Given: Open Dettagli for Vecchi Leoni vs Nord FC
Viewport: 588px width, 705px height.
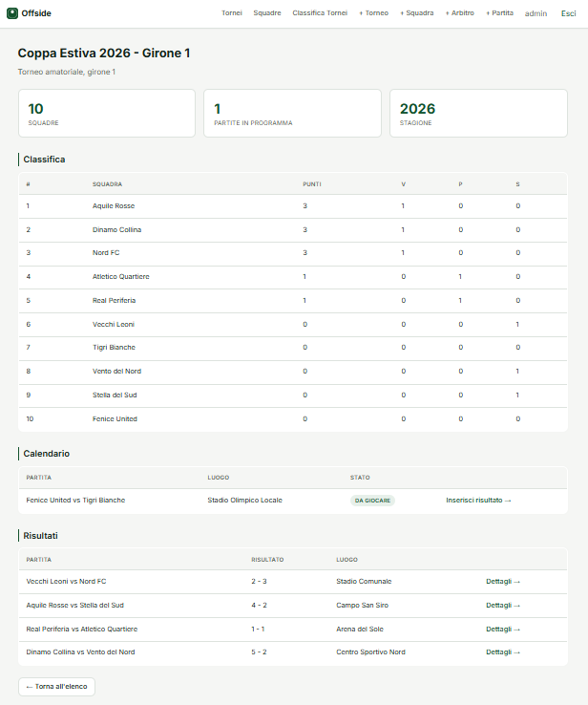Looking at the screenshot, I should (x=503, y=582).
